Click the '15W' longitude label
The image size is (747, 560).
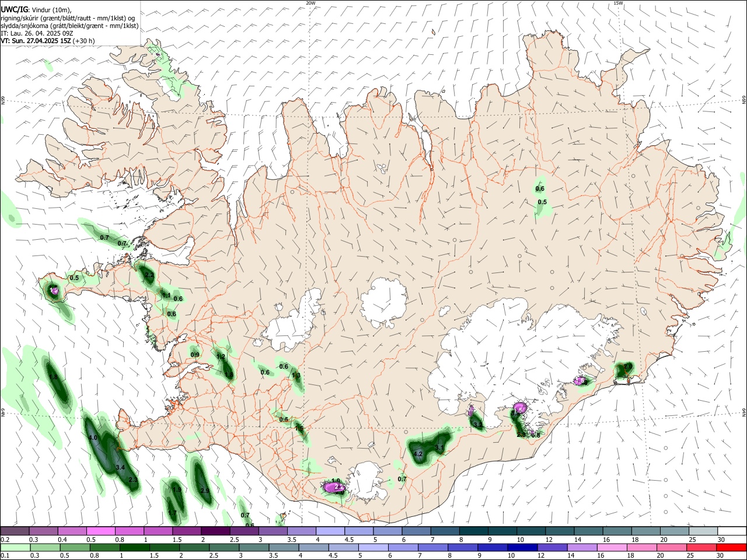619,3
